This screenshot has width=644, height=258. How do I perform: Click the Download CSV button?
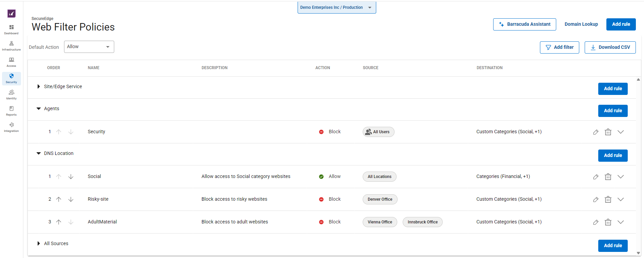click(610, 47)
